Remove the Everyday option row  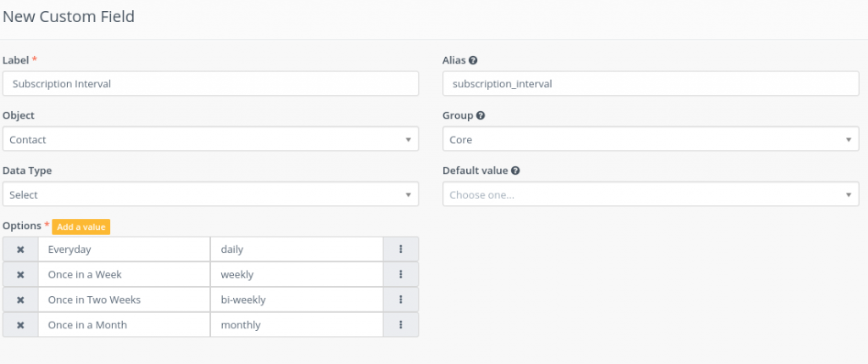[20, 249]
